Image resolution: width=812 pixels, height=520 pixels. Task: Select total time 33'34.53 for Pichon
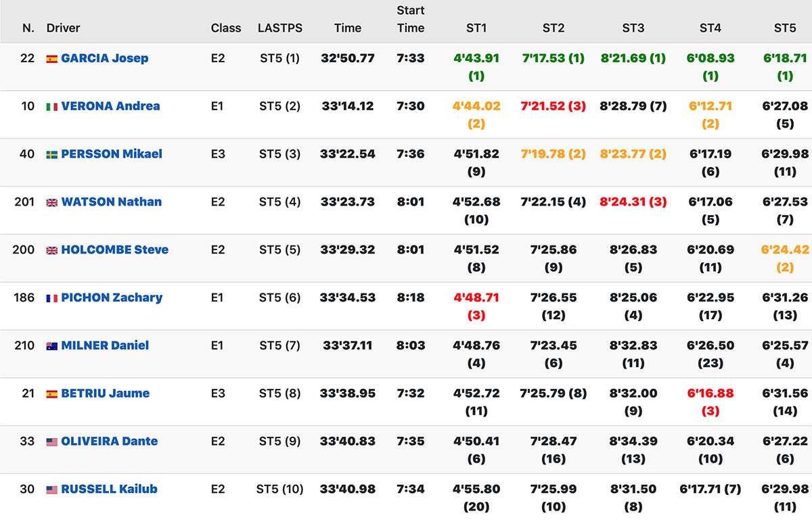[348, 298]
